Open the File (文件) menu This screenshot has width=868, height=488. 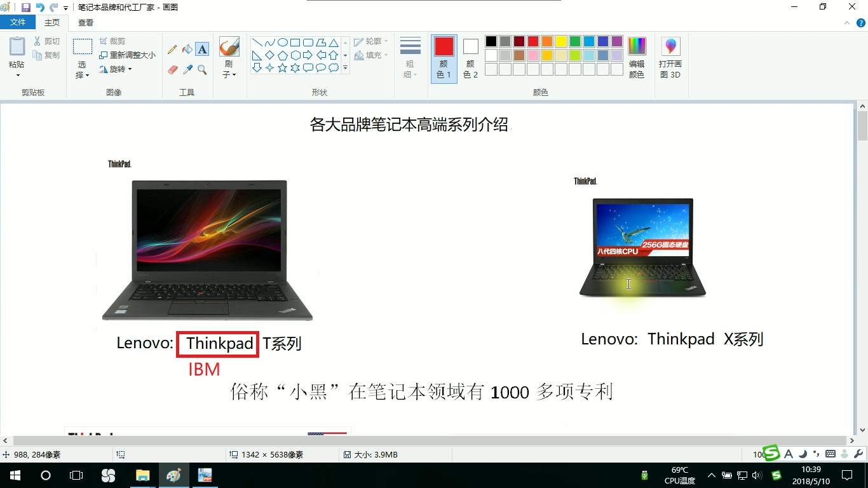click(18, 22)
